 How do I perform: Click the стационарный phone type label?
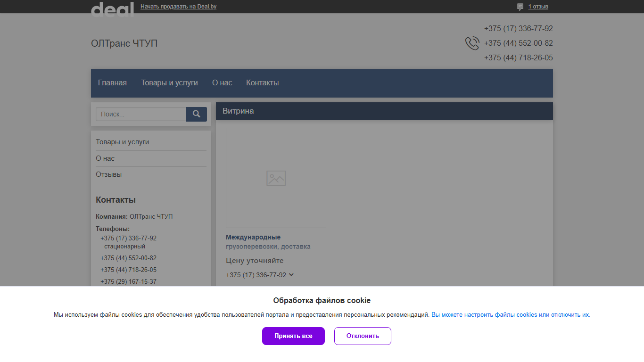[125, 247]
